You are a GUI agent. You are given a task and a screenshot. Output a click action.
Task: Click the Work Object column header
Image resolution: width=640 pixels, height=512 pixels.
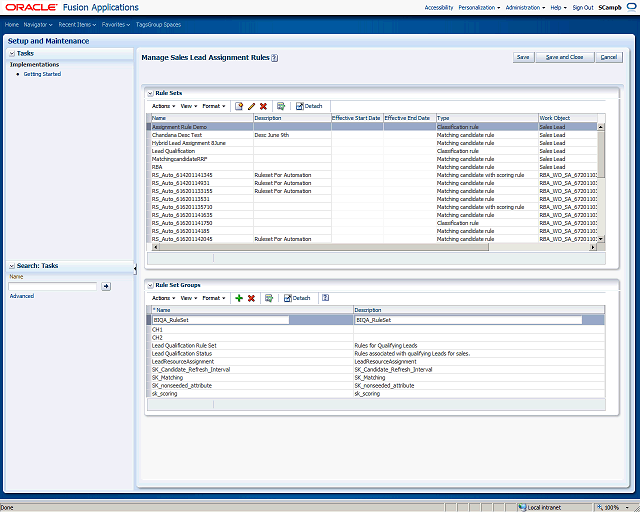pyautogui.click(x=568, y=118)
